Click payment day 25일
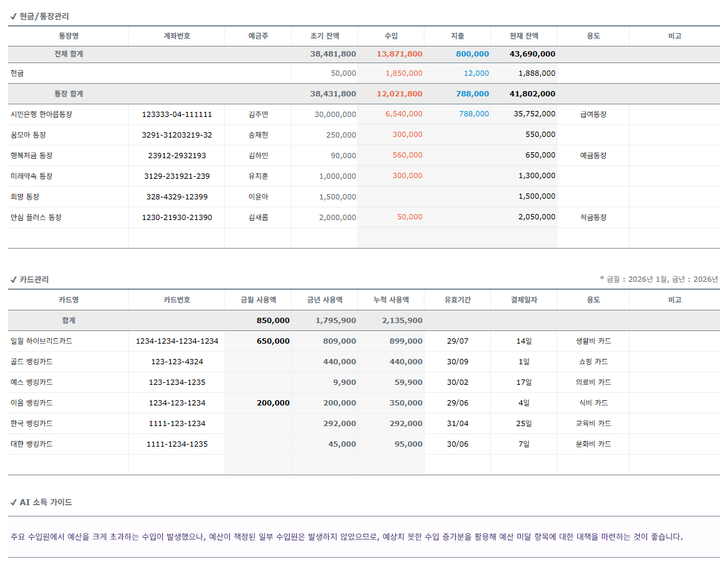 (523, 423)
